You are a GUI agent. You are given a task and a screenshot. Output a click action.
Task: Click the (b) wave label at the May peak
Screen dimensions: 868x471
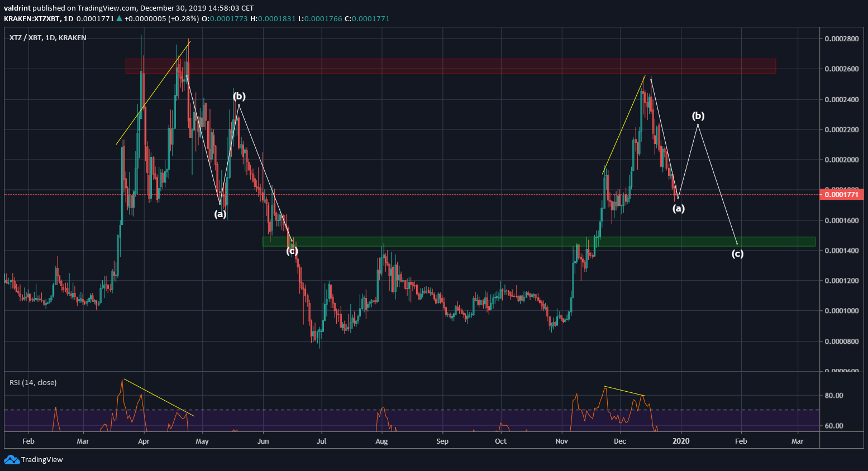pyautogui.click(x=239, y=97)
